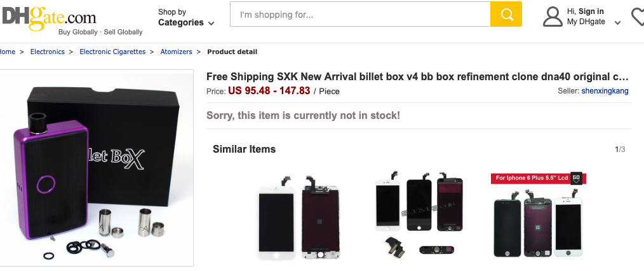Navigate to the Home breadcrumb
Image resolution: width=644 pixels, height=271 pixels.
[x=8, y=52]
